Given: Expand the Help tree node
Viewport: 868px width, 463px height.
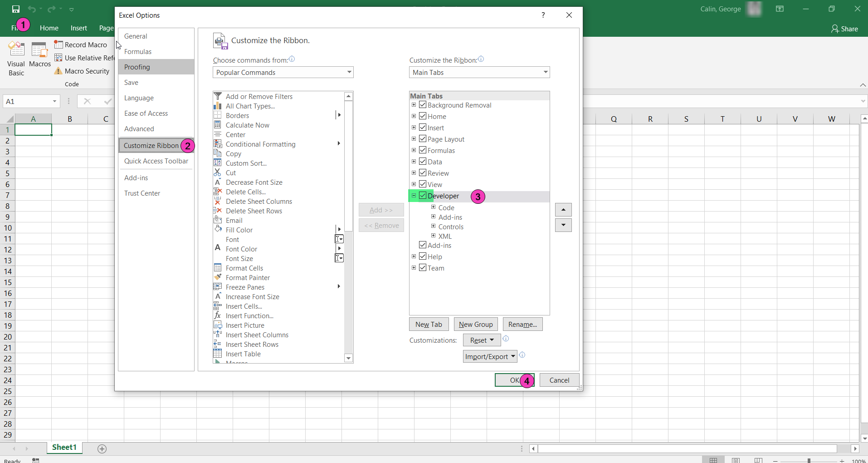Looking at the screenshot, I should pos(414,256).
